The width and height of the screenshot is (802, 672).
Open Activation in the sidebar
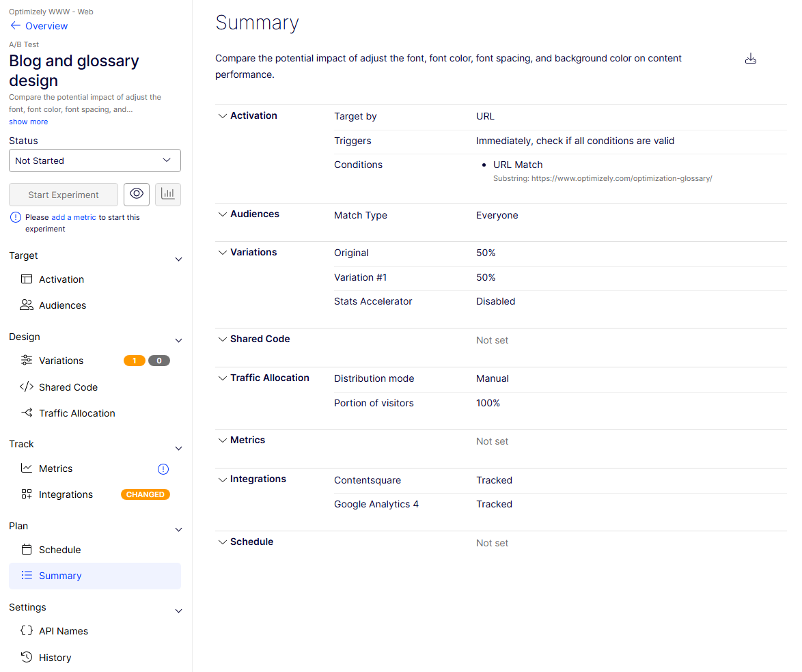[61, 279]
